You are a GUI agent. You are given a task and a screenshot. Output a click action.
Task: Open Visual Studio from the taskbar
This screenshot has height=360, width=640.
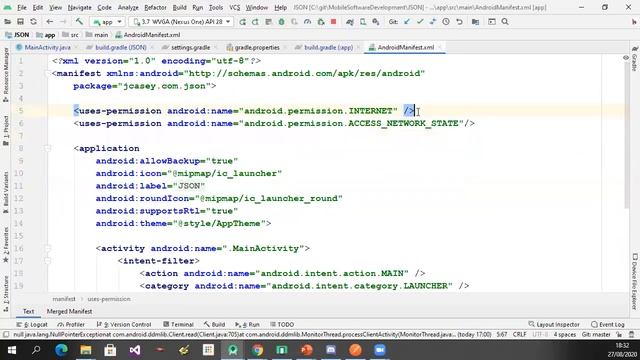click(135, 350)
